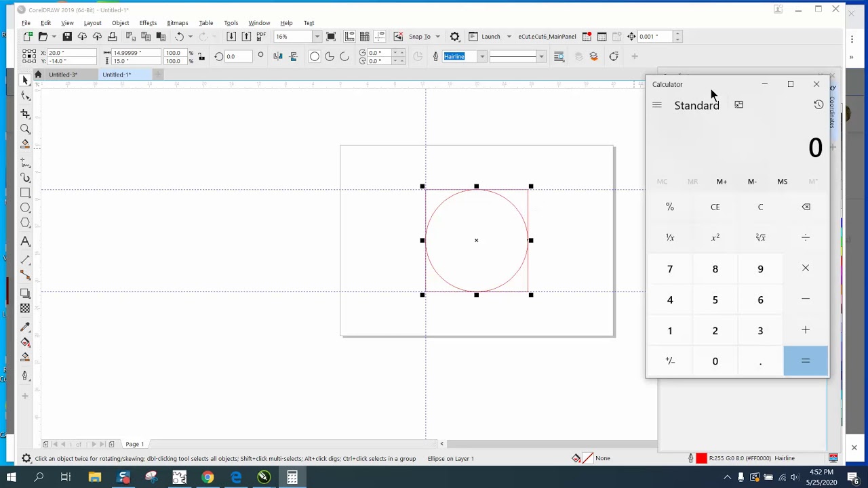Image resolution: width=868 pixels, height=488 pixels.
Task: Expand the Launch dropdown
Action: [x=509, y=37]
